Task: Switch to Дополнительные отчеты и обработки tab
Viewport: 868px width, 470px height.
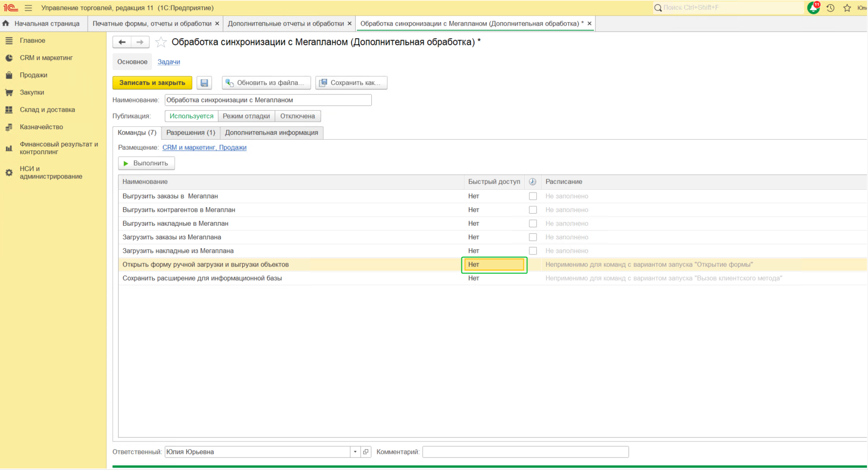Action: pos(286,24)
